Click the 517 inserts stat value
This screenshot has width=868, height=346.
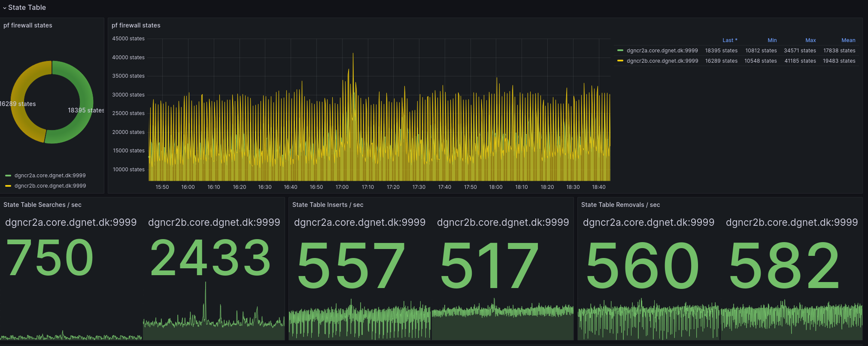point(489,265)
